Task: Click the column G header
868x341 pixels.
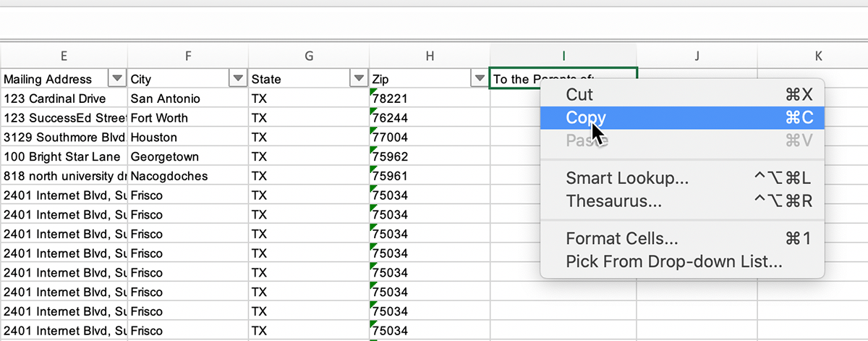Action: click(309, 56)
